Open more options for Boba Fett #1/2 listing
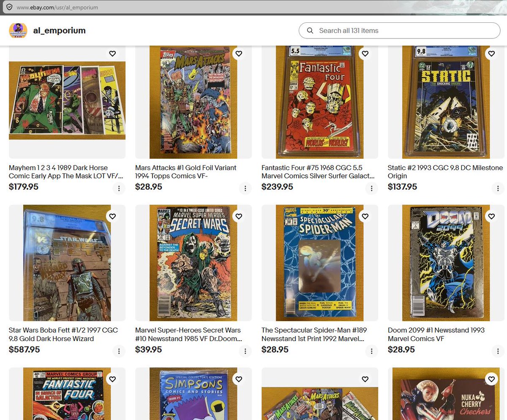The width and height of the screenshot is (507, 420). click(x=119, y=351)
